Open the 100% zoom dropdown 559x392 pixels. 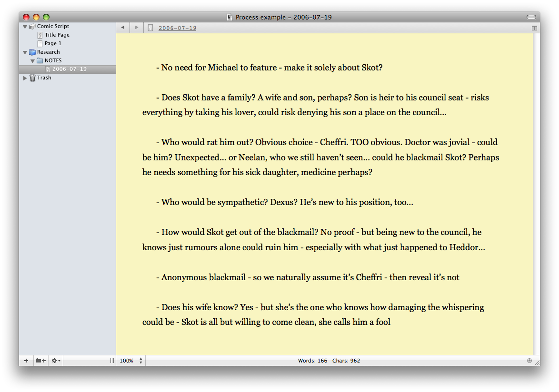click(130, 361)
